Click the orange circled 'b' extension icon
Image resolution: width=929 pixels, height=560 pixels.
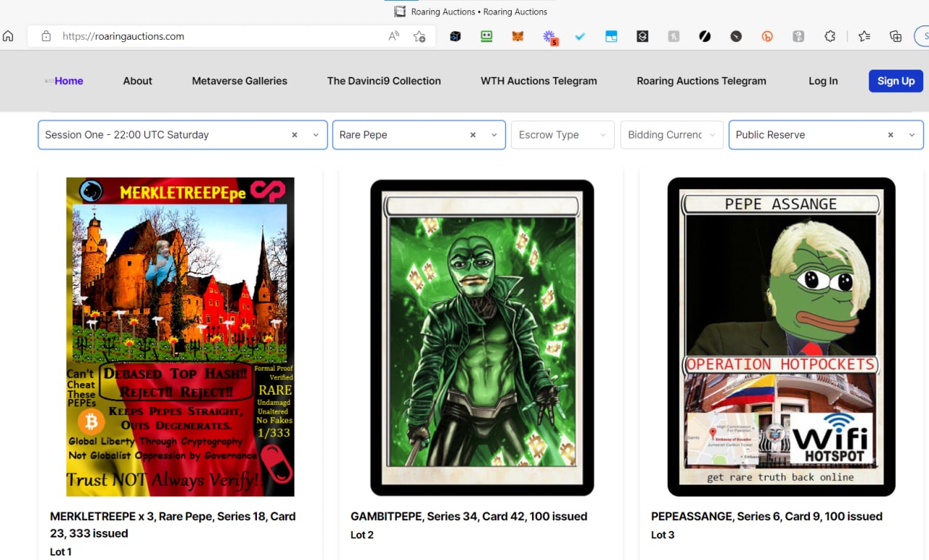pos(767,36)
